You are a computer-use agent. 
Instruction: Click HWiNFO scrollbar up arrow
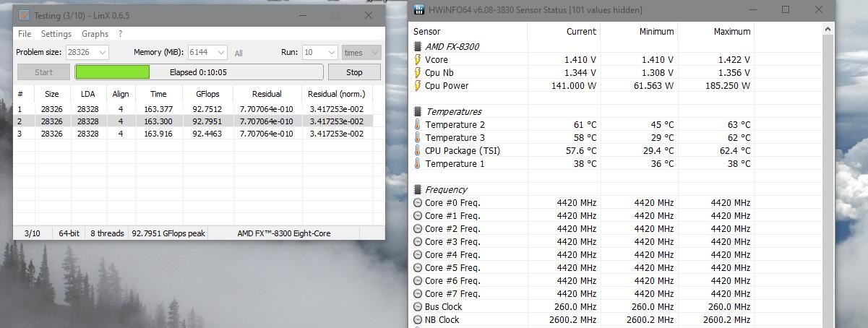pos(828,30)
